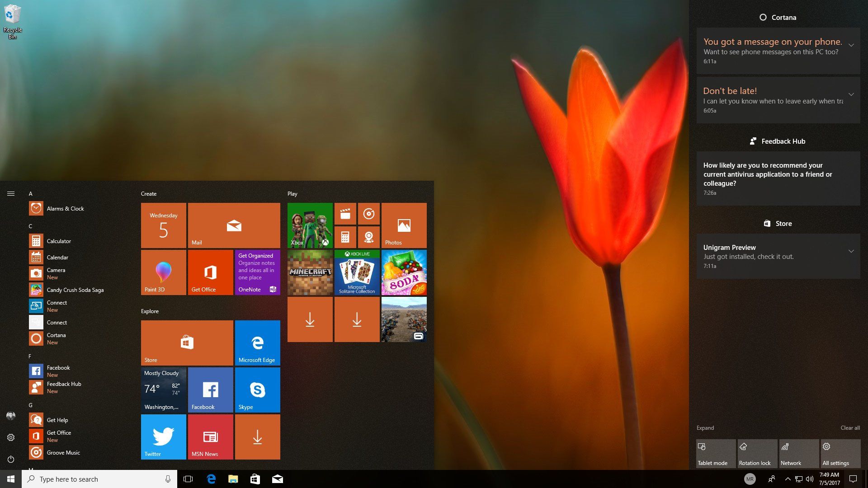Jump to letter F in app list

click(30, 356)
